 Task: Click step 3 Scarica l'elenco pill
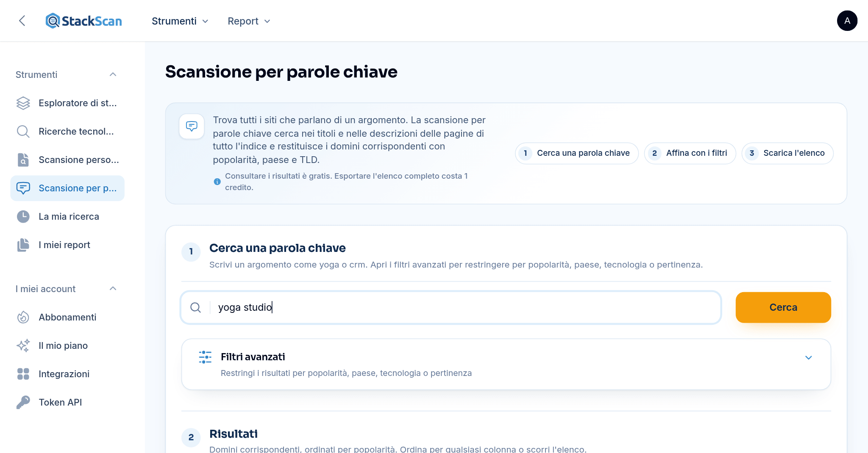pos(787,153)
